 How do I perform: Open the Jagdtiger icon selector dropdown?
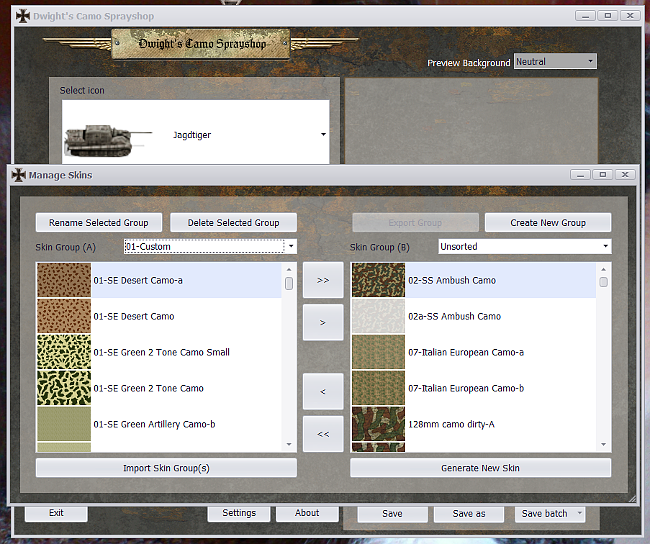(x=323, y=134)
